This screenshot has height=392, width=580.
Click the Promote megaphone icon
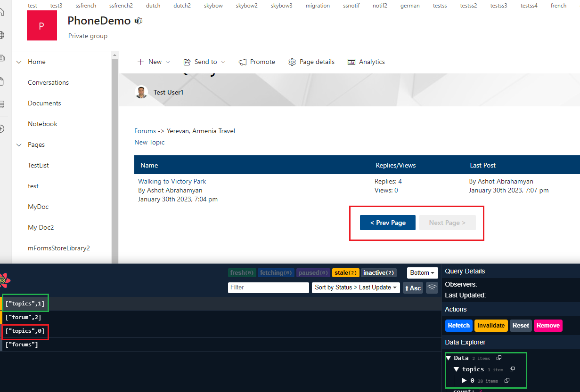pos(243,62)
